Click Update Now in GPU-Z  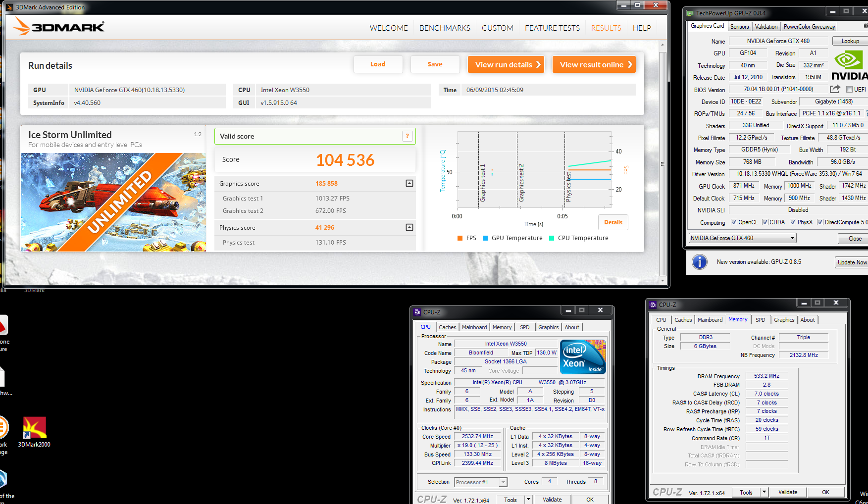click(x=852, y=262)
